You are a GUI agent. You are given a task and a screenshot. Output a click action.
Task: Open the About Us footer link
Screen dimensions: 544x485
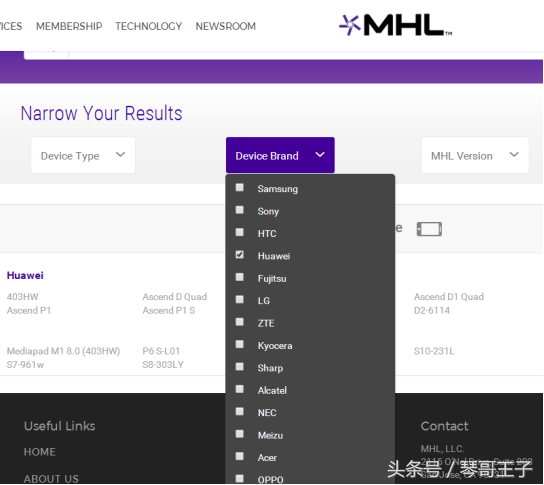coord(51,479)
